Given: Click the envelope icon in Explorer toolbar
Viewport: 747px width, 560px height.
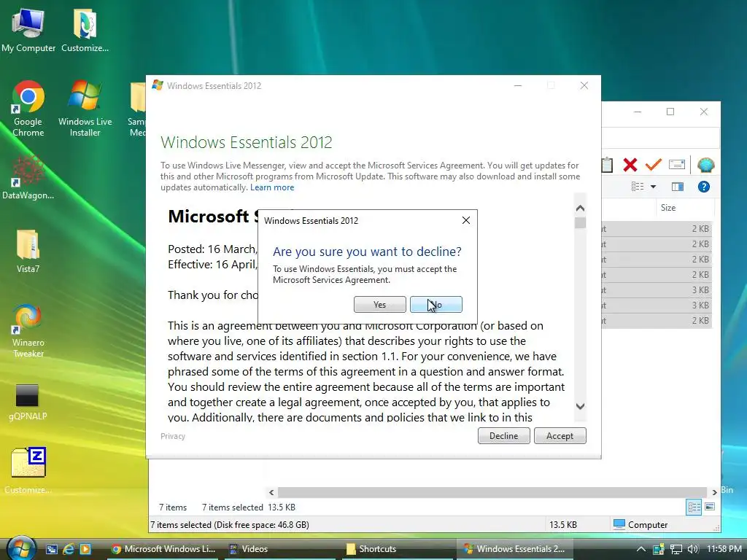Looking at the screenshot, I should point(676,165).
